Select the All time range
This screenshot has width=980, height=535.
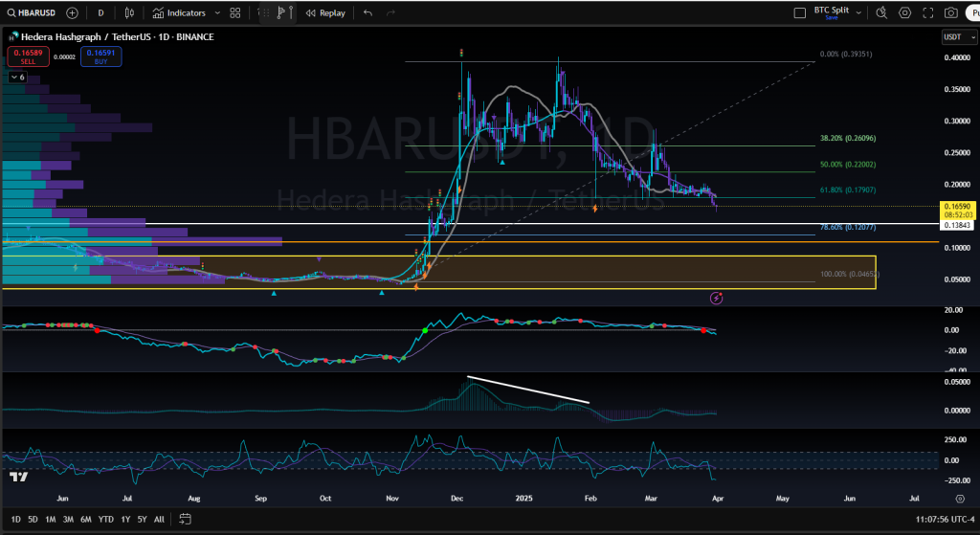(x=160, y=520)
